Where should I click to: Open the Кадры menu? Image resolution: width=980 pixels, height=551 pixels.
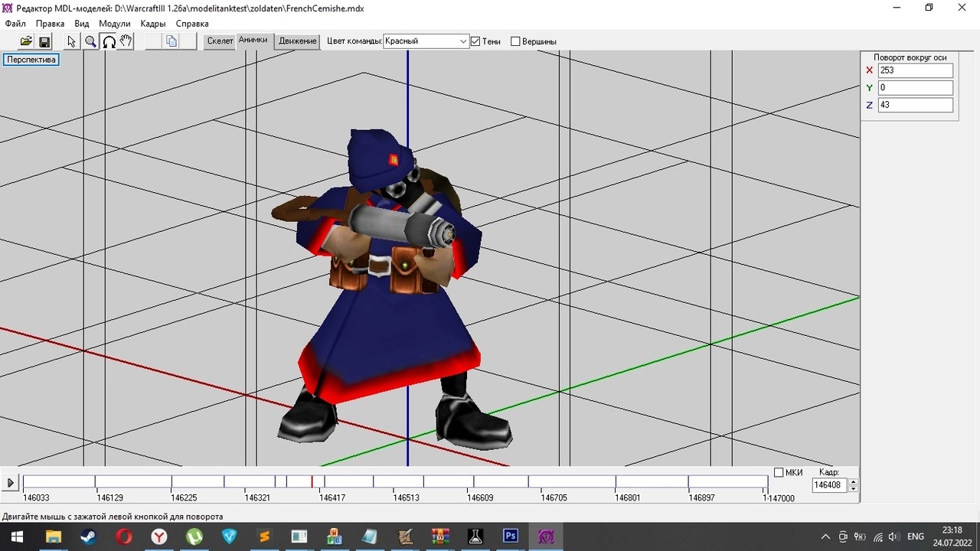tap(153, 24)
